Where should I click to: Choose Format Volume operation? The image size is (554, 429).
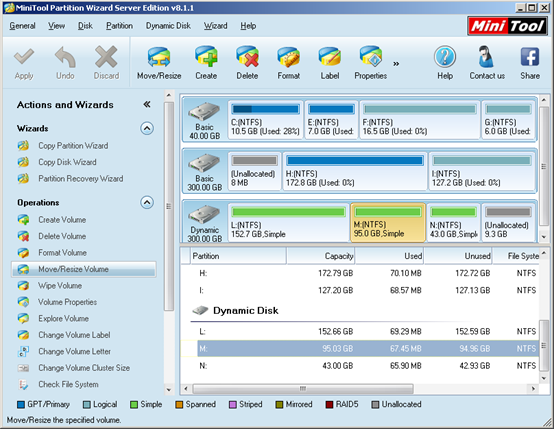pyautogui.click(x=63, y=253)
